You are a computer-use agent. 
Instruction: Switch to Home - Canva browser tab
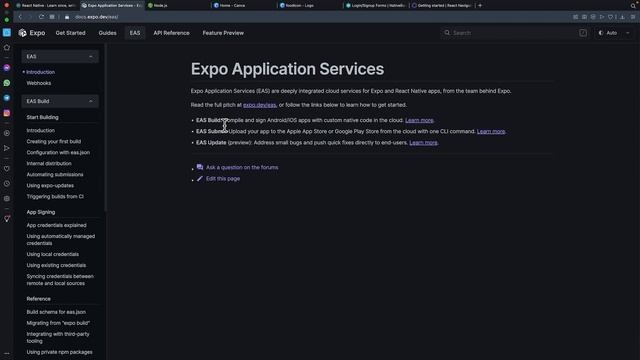point(243,5)
